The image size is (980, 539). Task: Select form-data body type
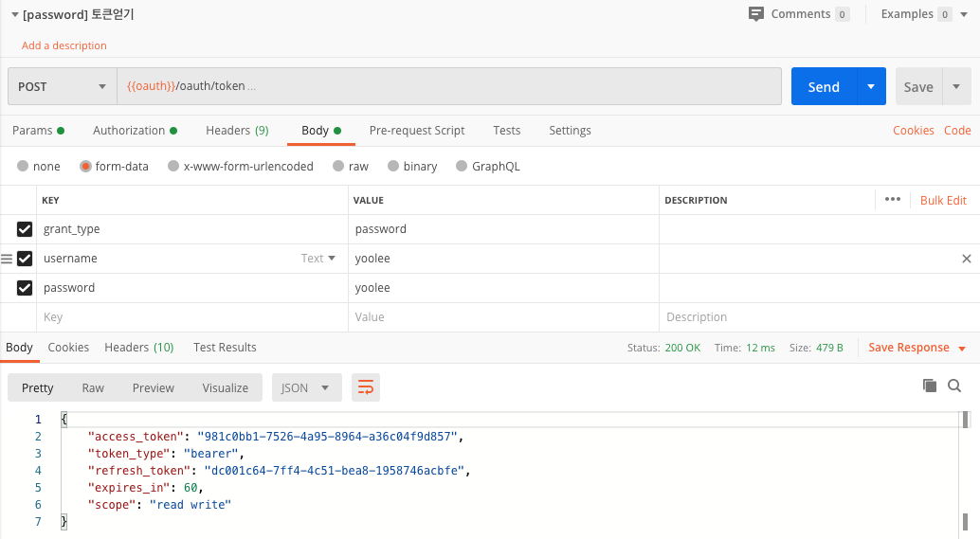[x=85, y=166]
